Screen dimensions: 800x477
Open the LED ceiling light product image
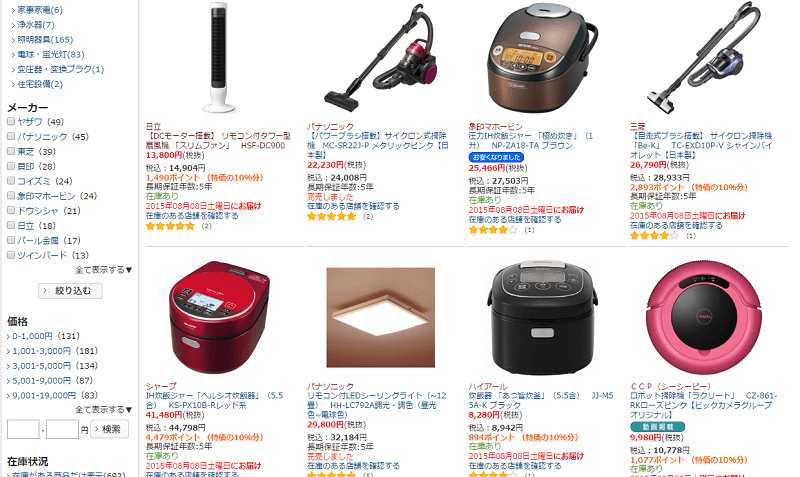click(x=381, y=317)
